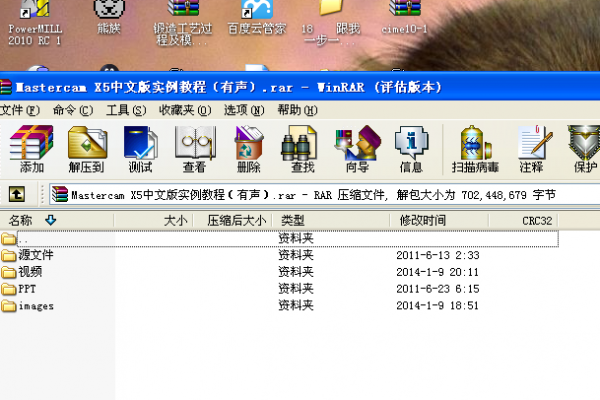Image resolution: width=600 pixels, height=400 pixels.
Task: Open the 跟我一步一 desktop folder
Action: (331, 23)
